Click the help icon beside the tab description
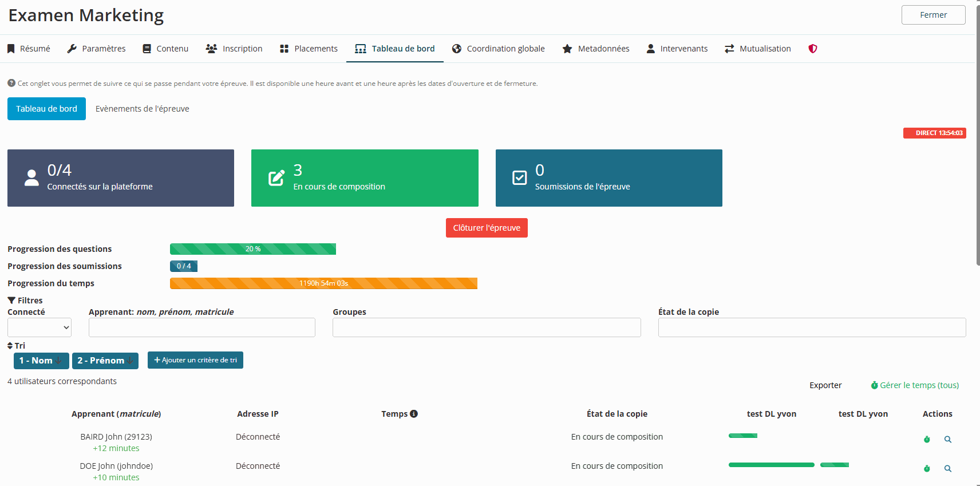This screenshot has width=980, height=486. point(11,83)
